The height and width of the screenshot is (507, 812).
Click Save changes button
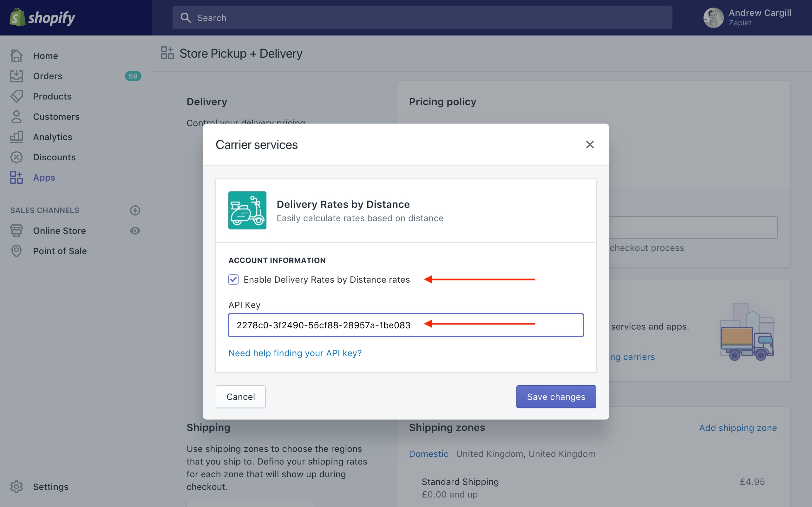click(x=556, y=397)
